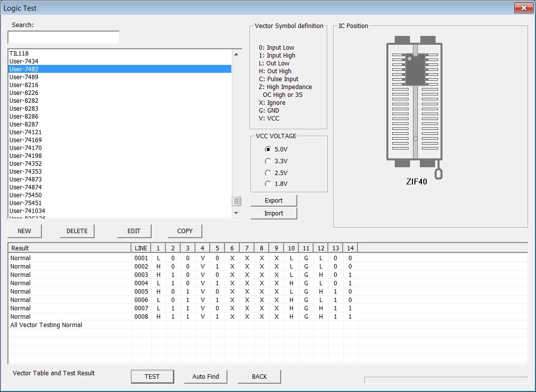Click the LINE column header
Image resolution: width=536 pixels, height=392 pixels.
coord(141,248)
